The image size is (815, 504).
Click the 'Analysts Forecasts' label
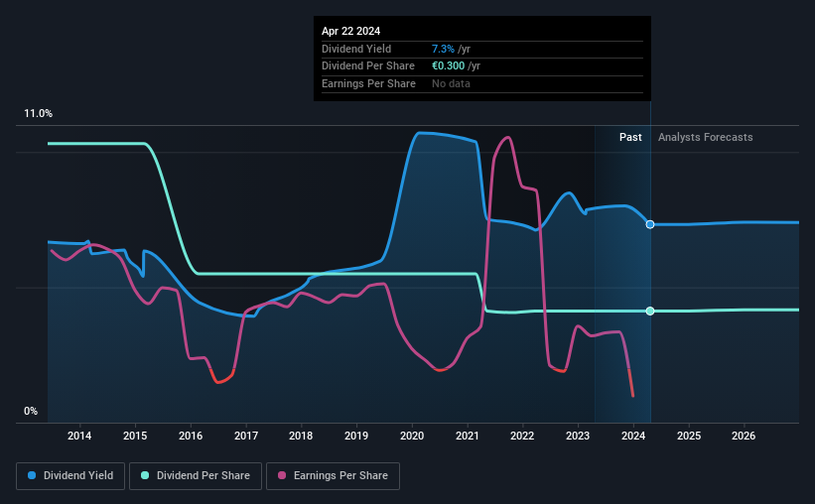click(706, 137)
